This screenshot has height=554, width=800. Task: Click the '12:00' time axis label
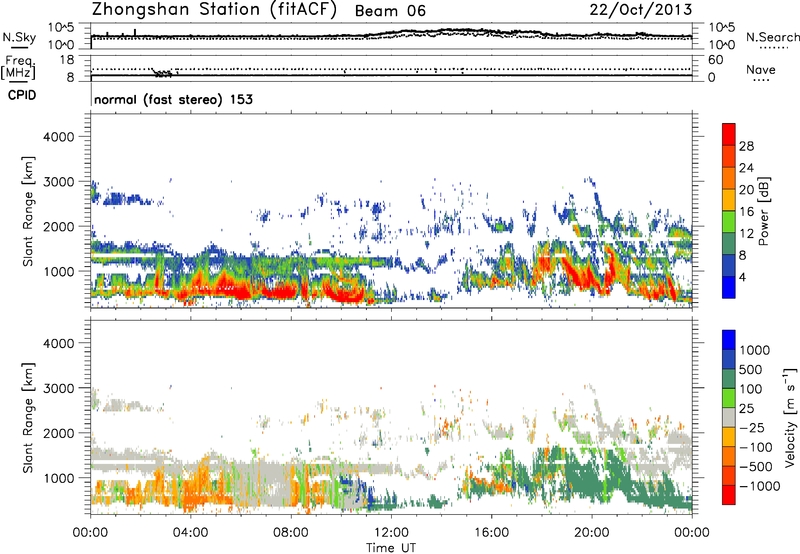pyautogui.click(x=391, y=533)
